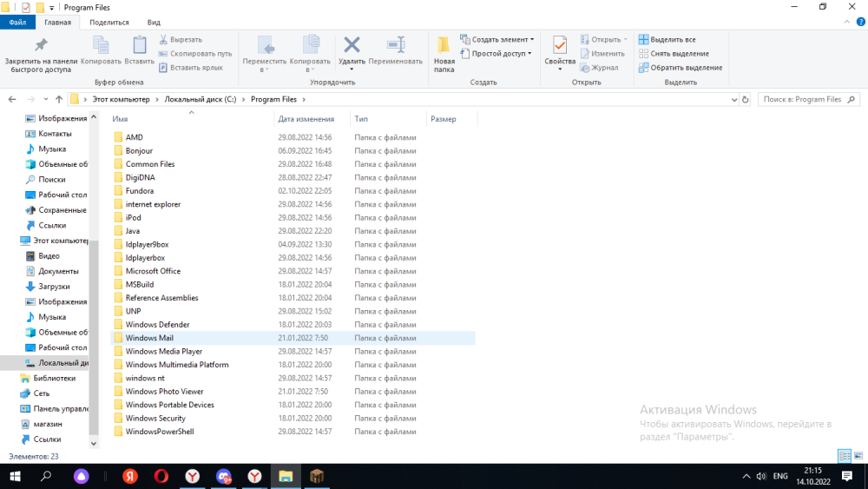Click the Program Files search field

click(x=809, y=99)
